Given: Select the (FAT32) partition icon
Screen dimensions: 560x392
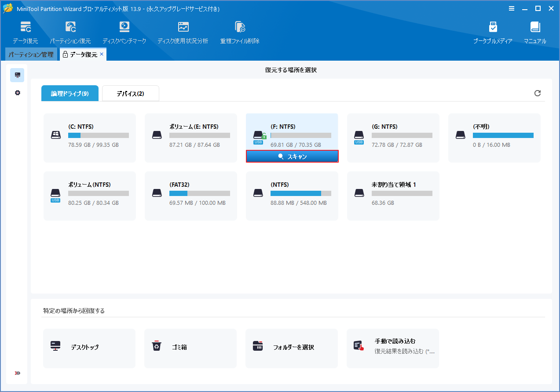Looking at the screenshot, I should 157,193.
